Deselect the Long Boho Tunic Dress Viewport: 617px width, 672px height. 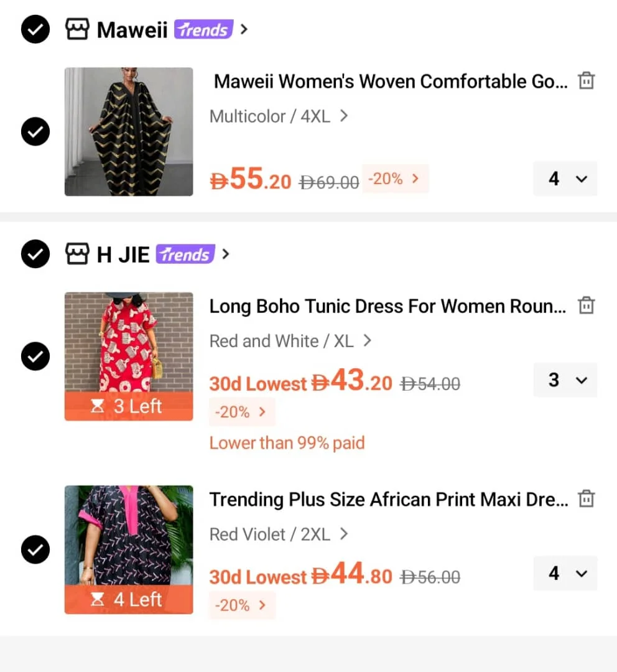35,356
